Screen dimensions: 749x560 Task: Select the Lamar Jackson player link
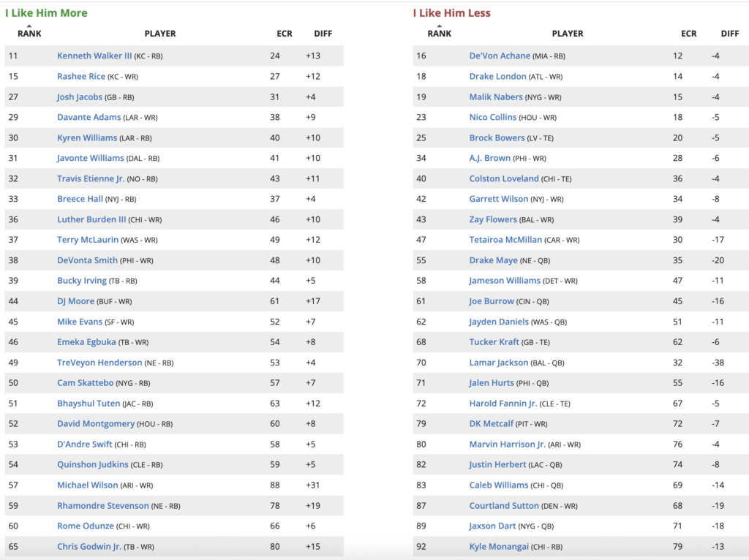pos(497,363)
